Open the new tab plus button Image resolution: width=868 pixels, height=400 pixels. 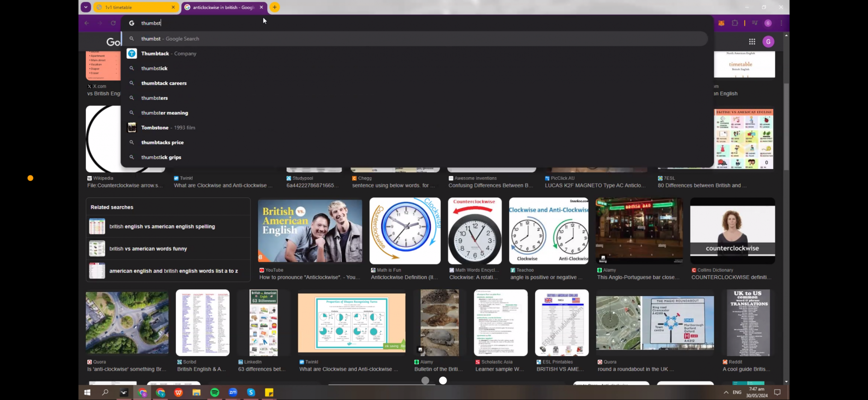pyautogui.click(x=274, y=7)
